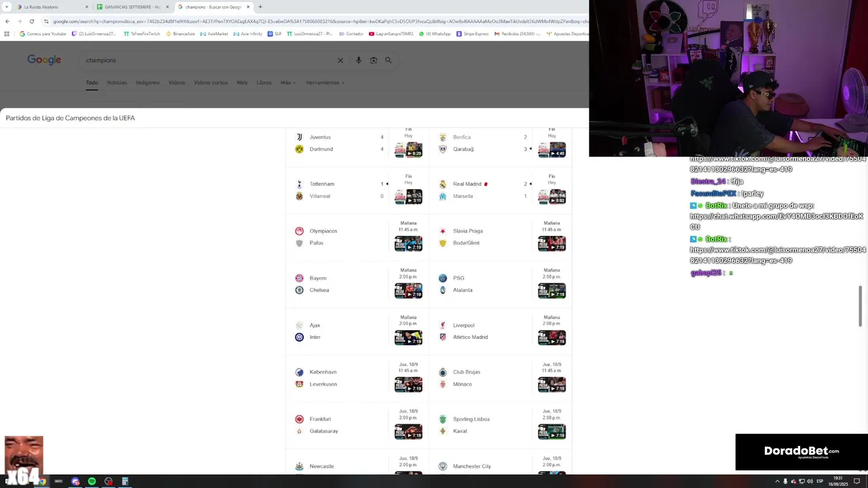This screenshot has width=868, height=488.
Task: Click the magnifier search button
Action: pos(389,60)
